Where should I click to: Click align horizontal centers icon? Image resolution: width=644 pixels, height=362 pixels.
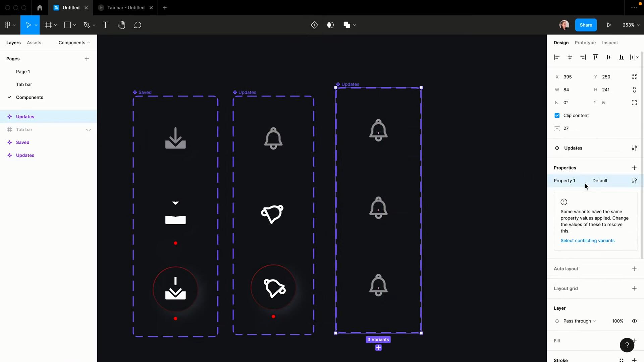pos(570,57)
